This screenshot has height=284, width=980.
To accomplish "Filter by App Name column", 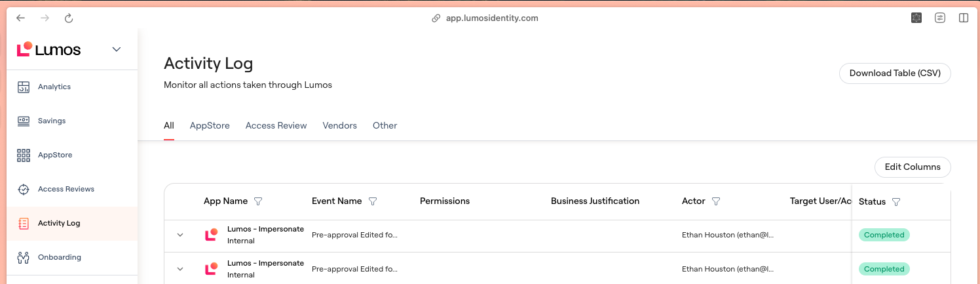I will 258,201.
